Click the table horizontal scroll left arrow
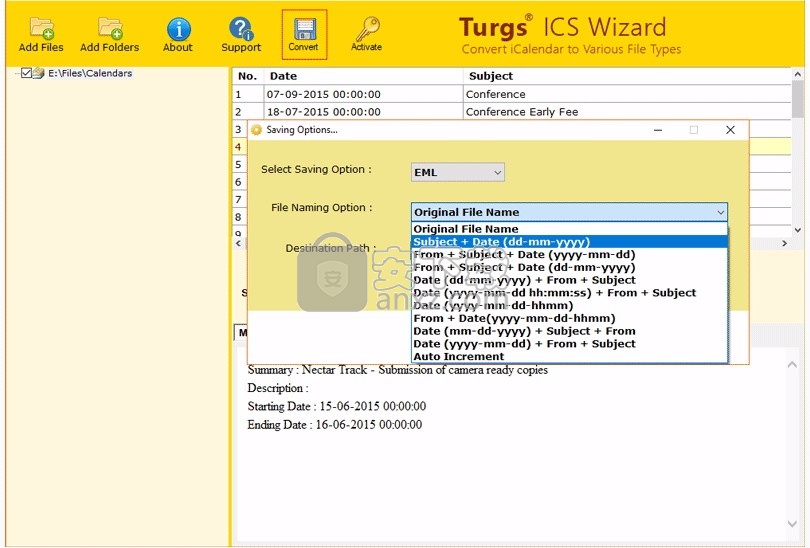The image size is (810, 548). (238, 243)
